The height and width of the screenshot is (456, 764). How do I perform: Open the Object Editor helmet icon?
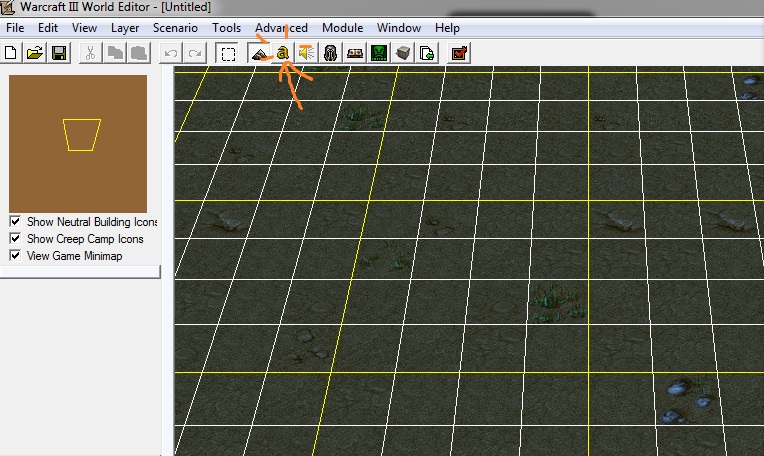pyautogui.click(x=330, y=53)
